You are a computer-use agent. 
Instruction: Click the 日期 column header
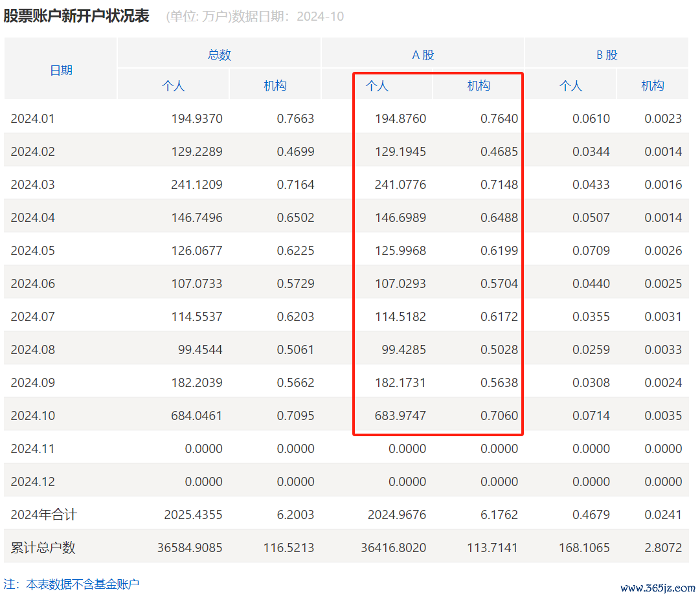[61, 70]
